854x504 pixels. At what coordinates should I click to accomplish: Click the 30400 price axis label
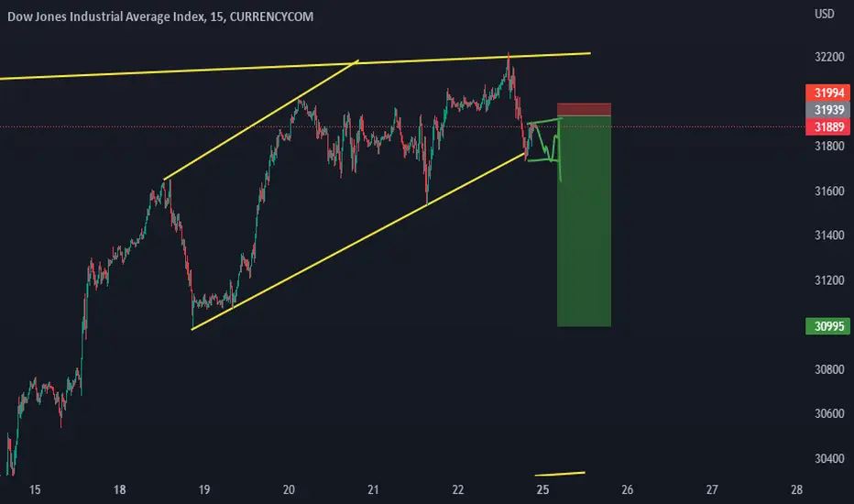829,459
